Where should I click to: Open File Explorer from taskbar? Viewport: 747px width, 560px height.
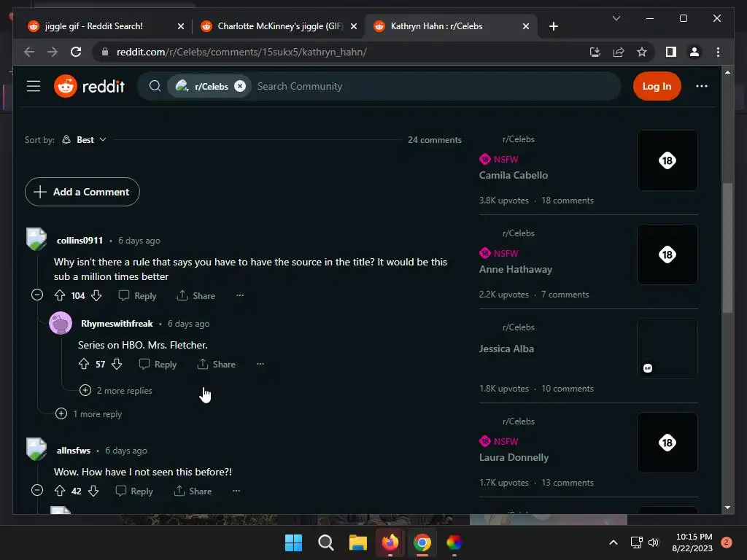click(x=357, y=542)
